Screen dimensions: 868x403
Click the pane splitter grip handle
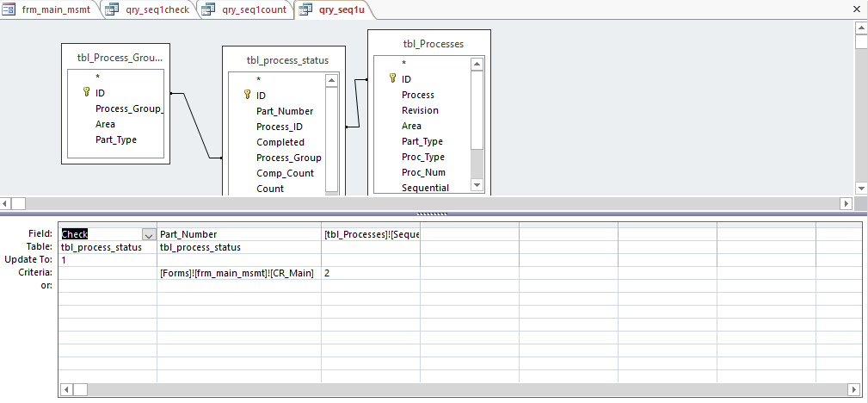(x=432, y=214)
